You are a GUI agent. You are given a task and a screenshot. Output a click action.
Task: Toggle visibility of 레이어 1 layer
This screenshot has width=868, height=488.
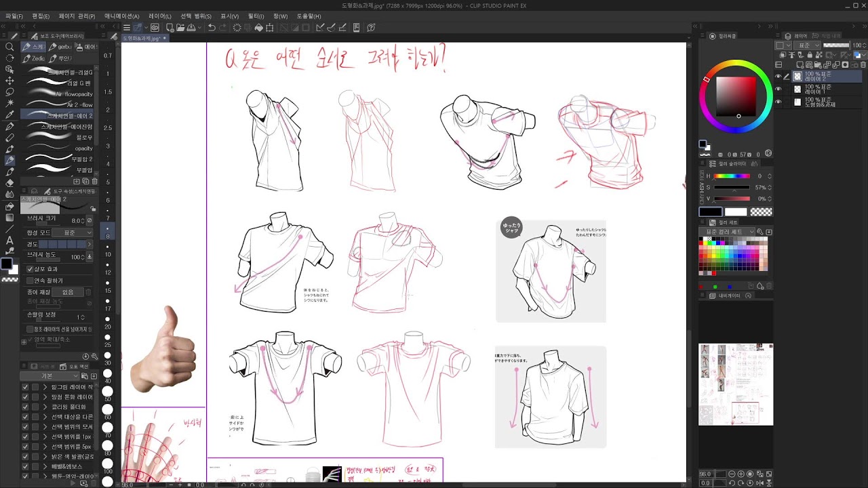(x=778, y=89)
